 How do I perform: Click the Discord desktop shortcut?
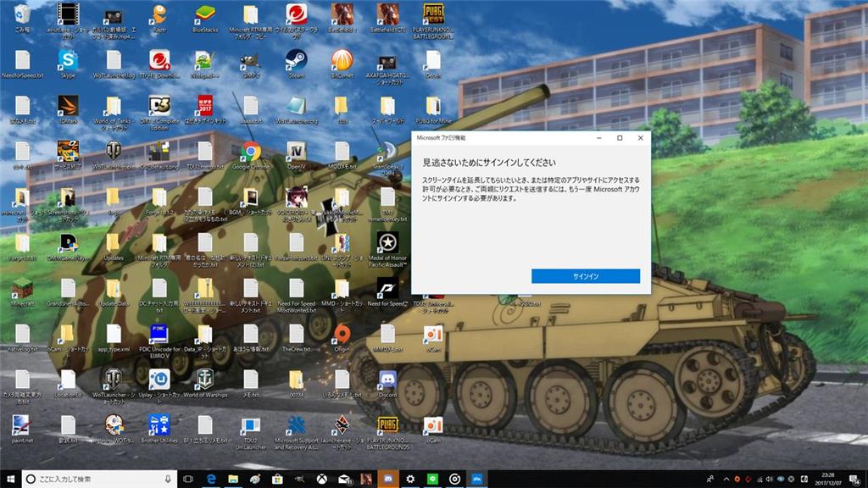[387, 384]
